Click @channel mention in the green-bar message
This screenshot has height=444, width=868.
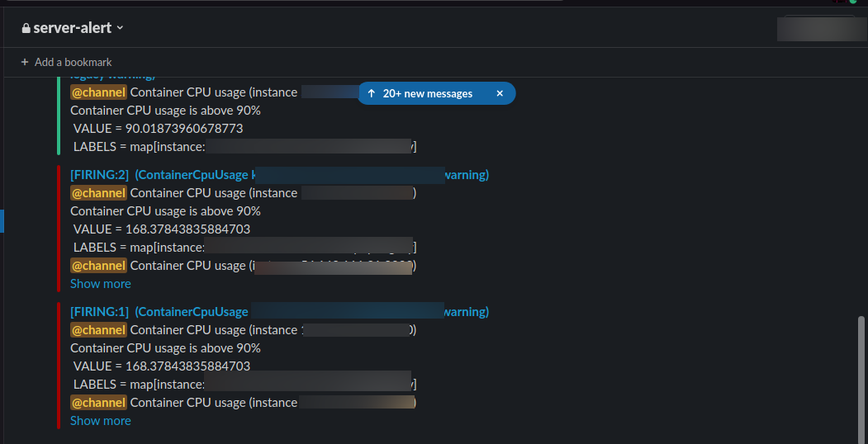tap(98, 92)
